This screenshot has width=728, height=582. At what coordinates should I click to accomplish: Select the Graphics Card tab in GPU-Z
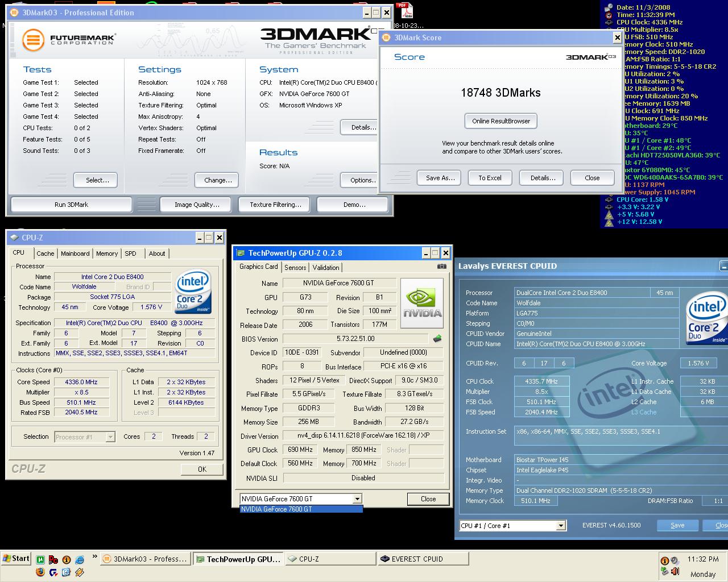258,266
